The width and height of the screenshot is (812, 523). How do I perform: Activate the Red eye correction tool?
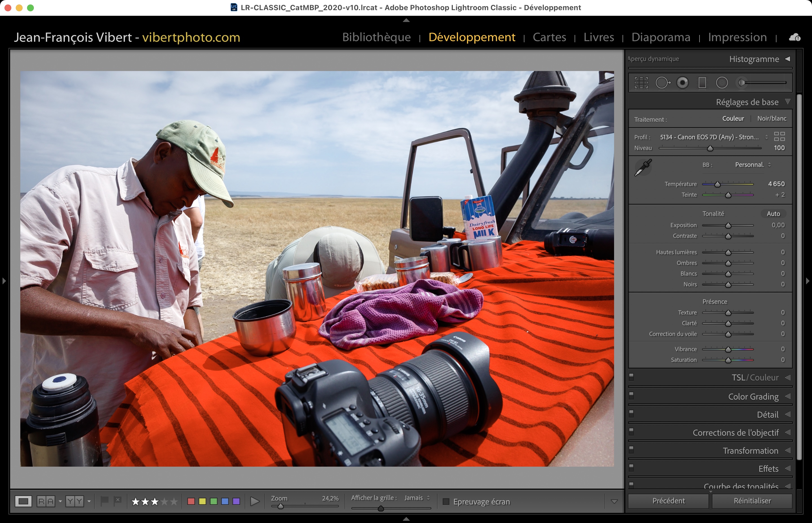(682, 83)
